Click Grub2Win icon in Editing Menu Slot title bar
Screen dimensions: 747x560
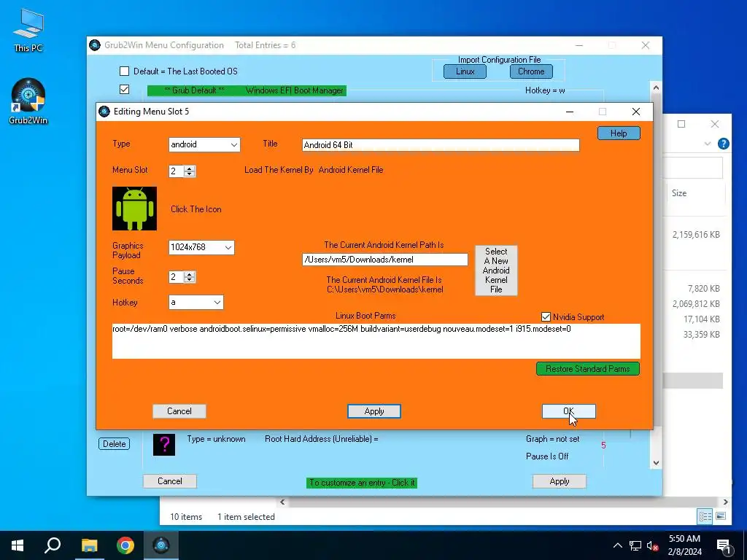104,112
